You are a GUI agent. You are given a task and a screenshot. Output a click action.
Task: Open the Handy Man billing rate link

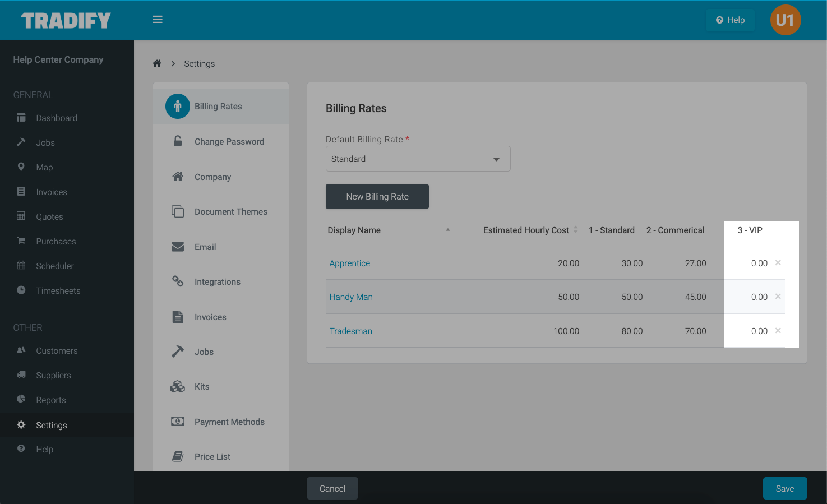coord(351,297)
